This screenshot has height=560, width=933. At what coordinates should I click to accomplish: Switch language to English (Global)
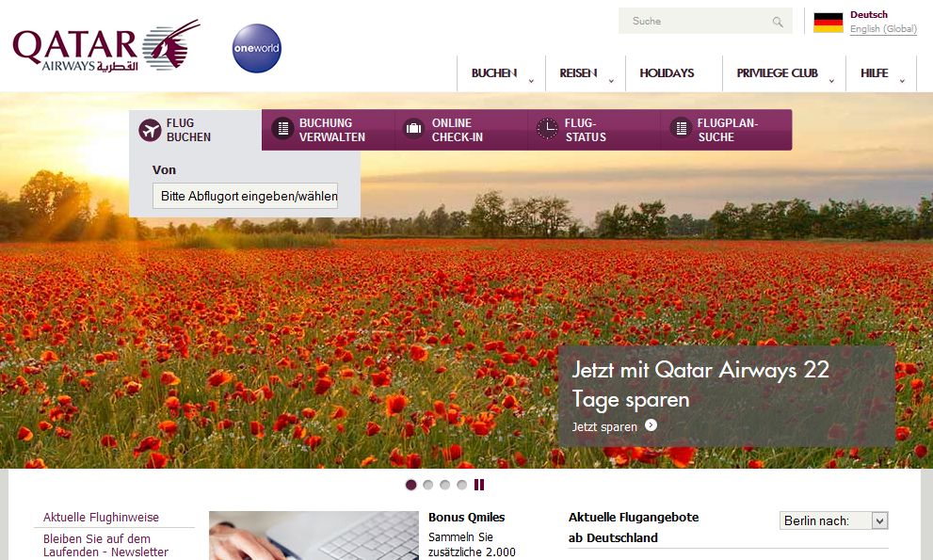coord(884,28)
